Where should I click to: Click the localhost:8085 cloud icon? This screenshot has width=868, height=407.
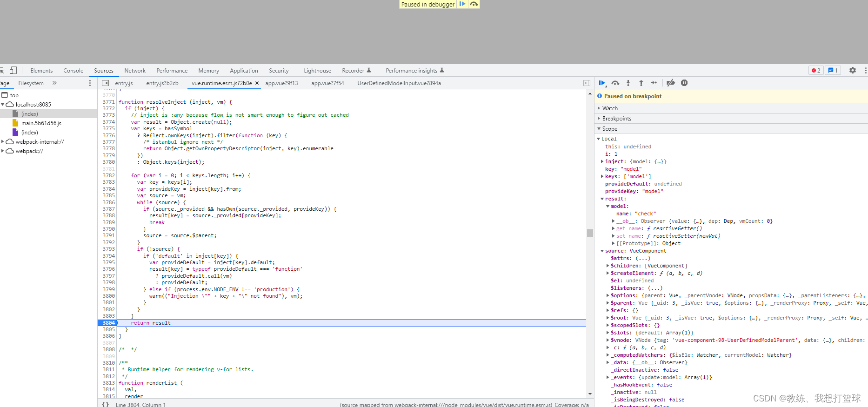click(x=10, y=105)
